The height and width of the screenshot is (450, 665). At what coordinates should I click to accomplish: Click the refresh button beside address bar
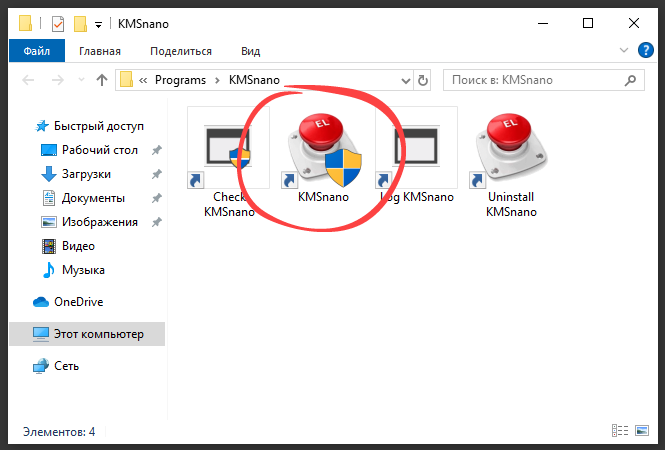point(423,80)
